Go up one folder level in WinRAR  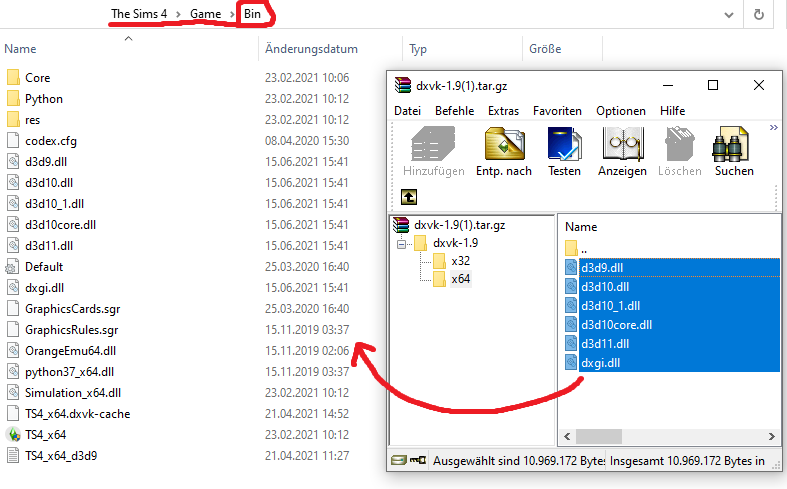(x=409, y=197)
